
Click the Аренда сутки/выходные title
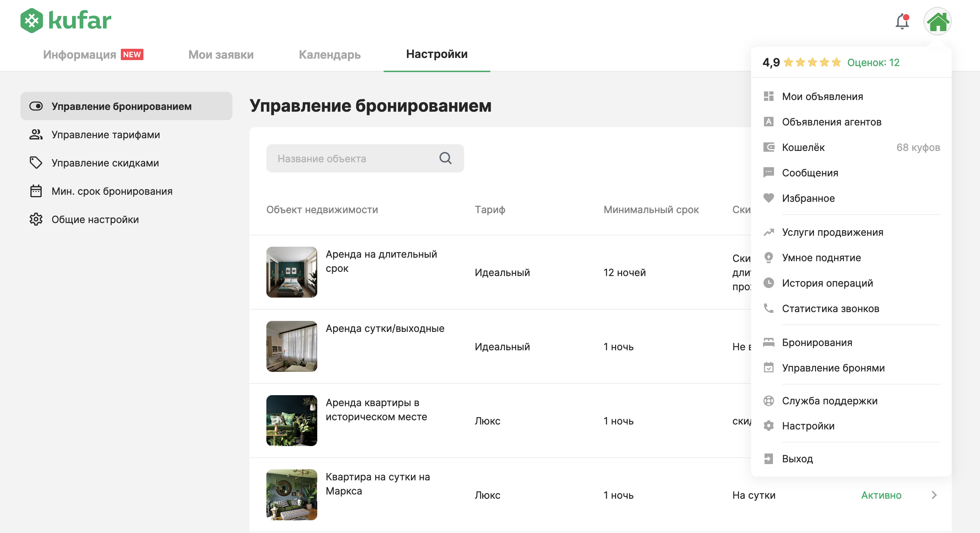385,328
